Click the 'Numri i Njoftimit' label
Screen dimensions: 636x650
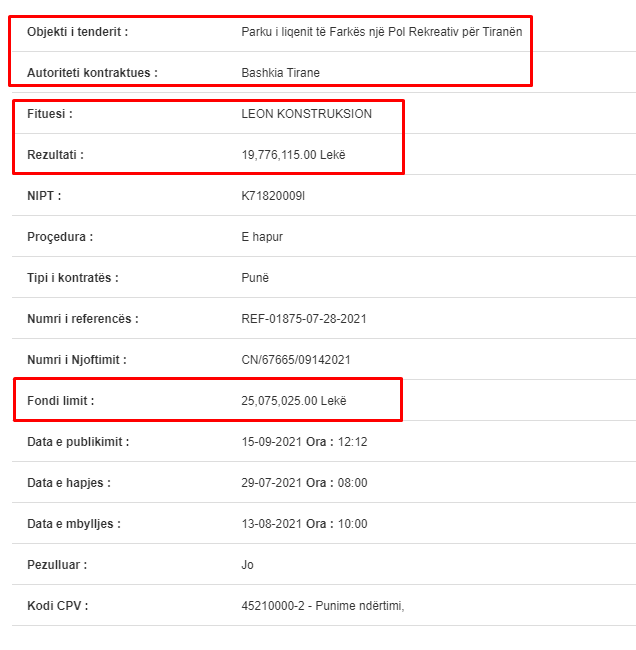77,360
